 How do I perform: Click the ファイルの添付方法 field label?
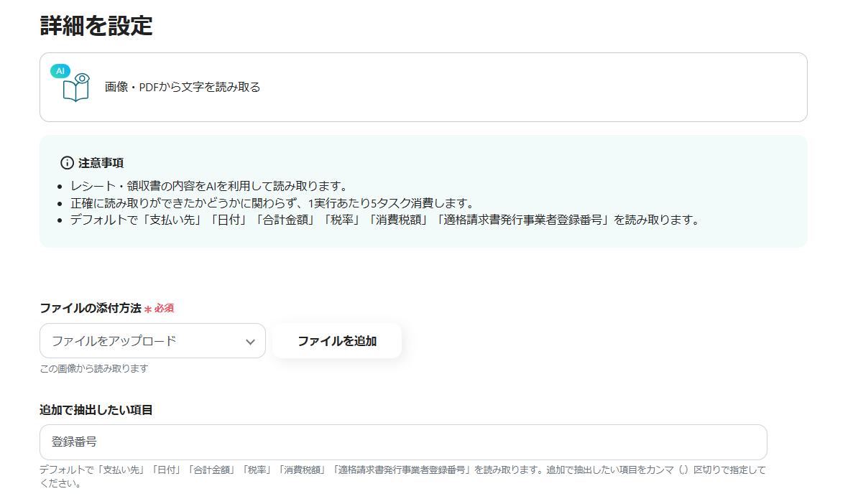pyautogui.click(x=91, y=308)
